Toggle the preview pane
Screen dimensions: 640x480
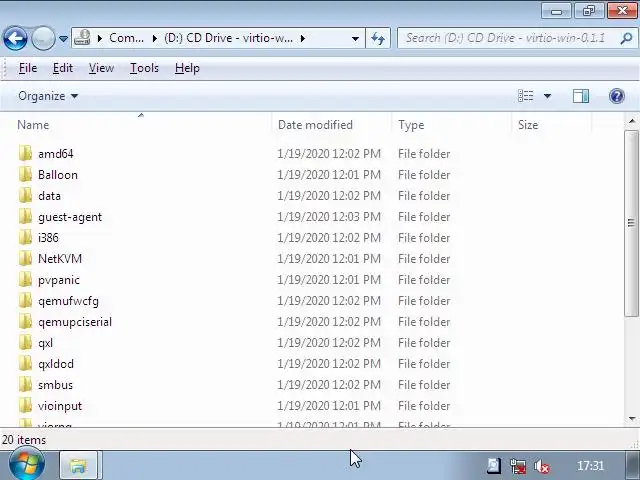(580, 96)
